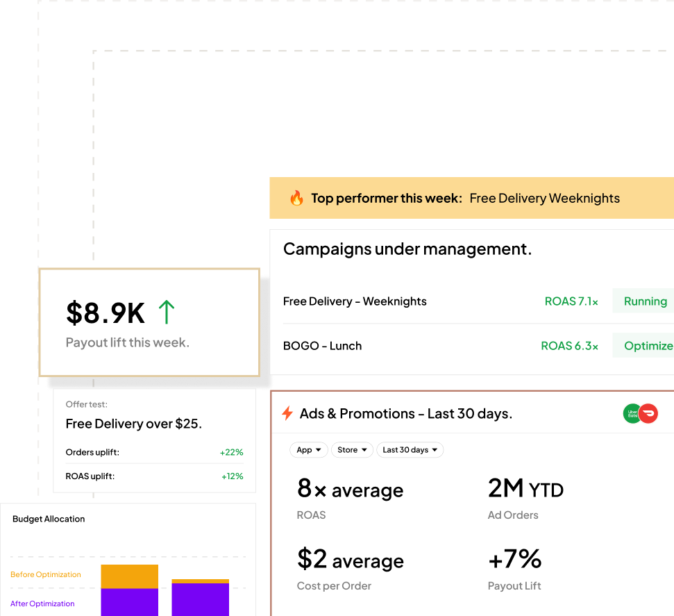Click the Orders uplift +22% row
The width and height of the screenshot is (674, 616).
click(x=154, y=452)
